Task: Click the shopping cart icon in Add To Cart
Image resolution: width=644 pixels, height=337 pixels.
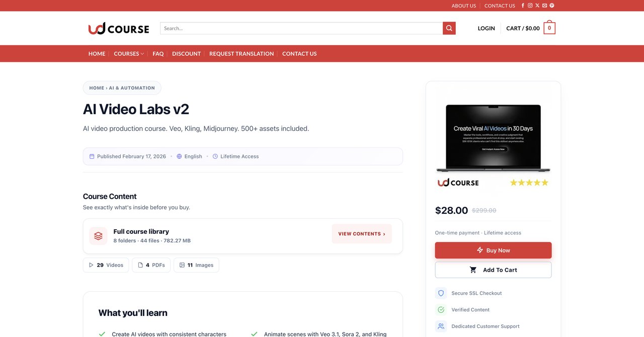Action: point(473,270)
